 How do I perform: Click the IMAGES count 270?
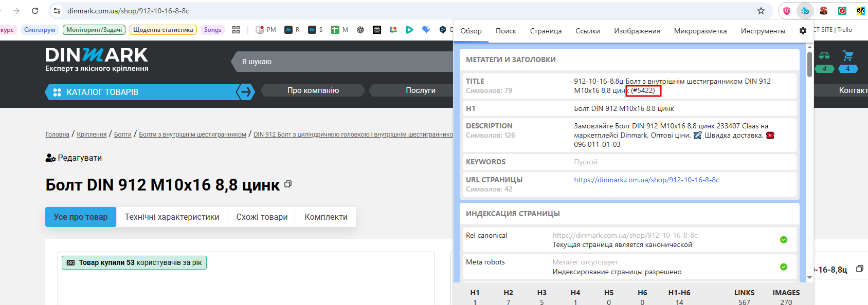click(786, 302)
